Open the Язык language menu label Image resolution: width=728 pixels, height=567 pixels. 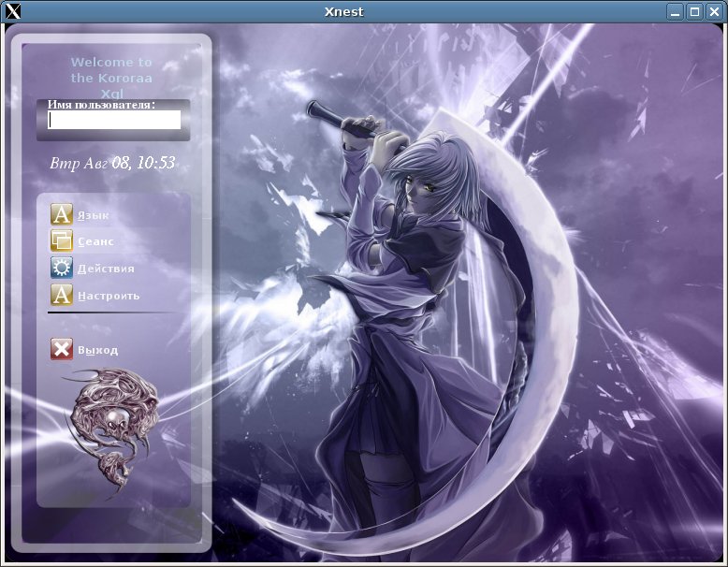click(93, 215)
